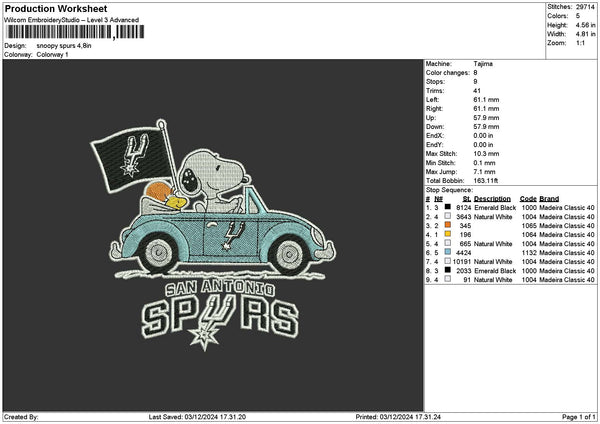Viewport: 600px width, 424px height.
Task: Click the white swatch for stop 7 (10191 stitches)
Action: pos(447,261)
